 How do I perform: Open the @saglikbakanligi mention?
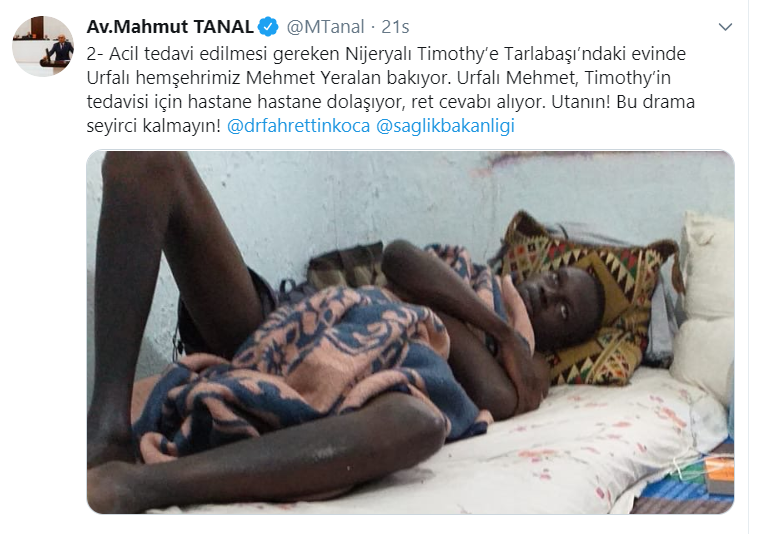click(445, 126)
